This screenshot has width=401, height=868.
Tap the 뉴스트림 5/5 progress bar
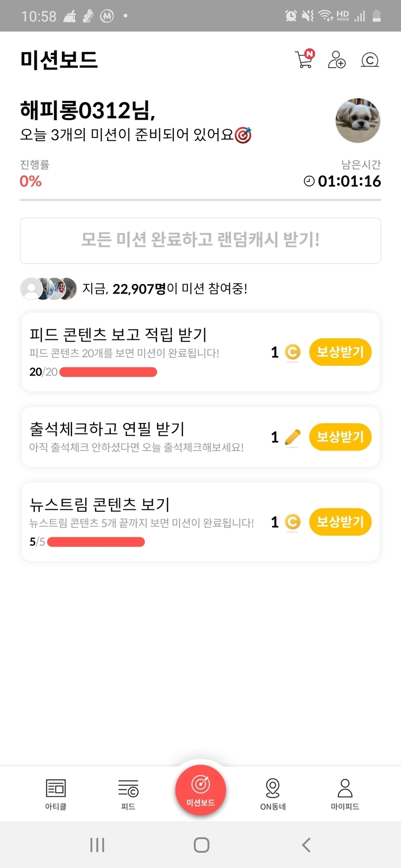pos(96,542)
